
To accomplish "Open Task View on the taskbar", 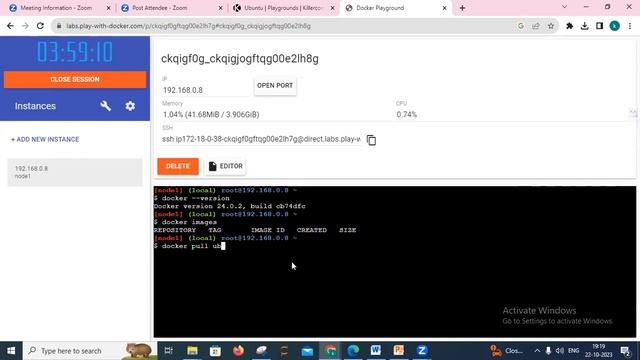I will tap(169, 351).
